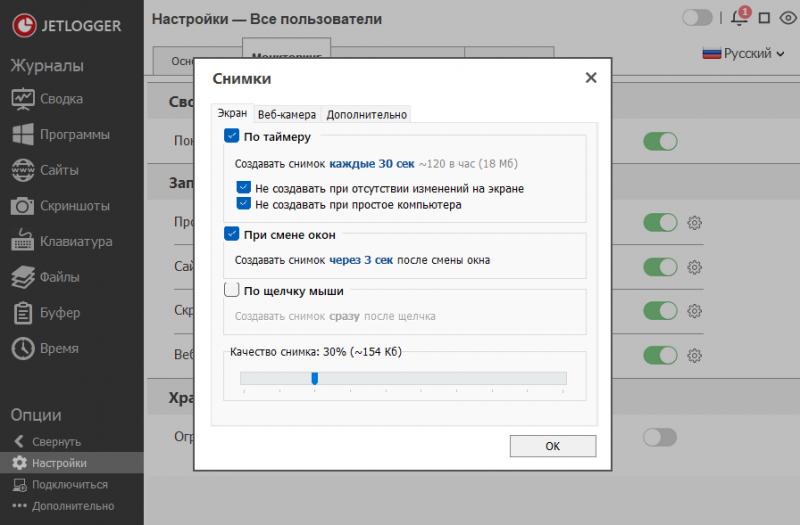The width and height of the screenshot is (800, 525).
Task: Select the Клавиатура keyboard icon
Action: 23,242
